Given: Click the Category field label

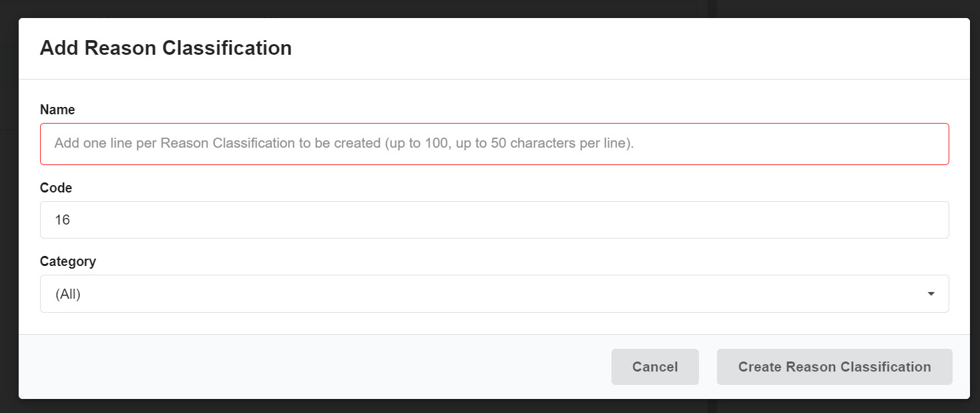Looking at the screenshot, I should (x=68, y=261).
